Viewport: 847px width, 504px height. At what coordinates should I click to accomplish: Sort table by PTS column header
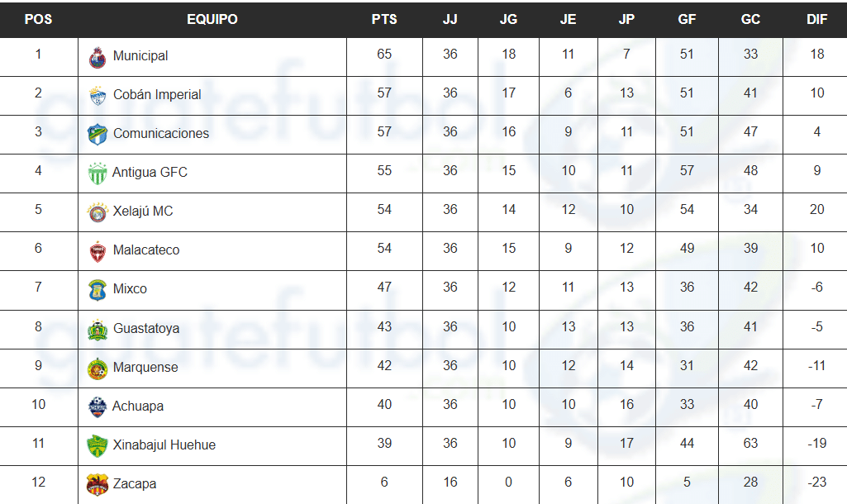[384, 20]
